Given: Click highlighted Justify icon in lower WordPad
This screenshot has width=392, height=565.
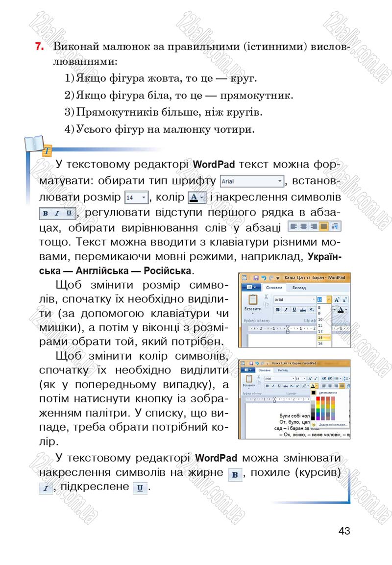Looking at the screenshot, I should 342,386.
